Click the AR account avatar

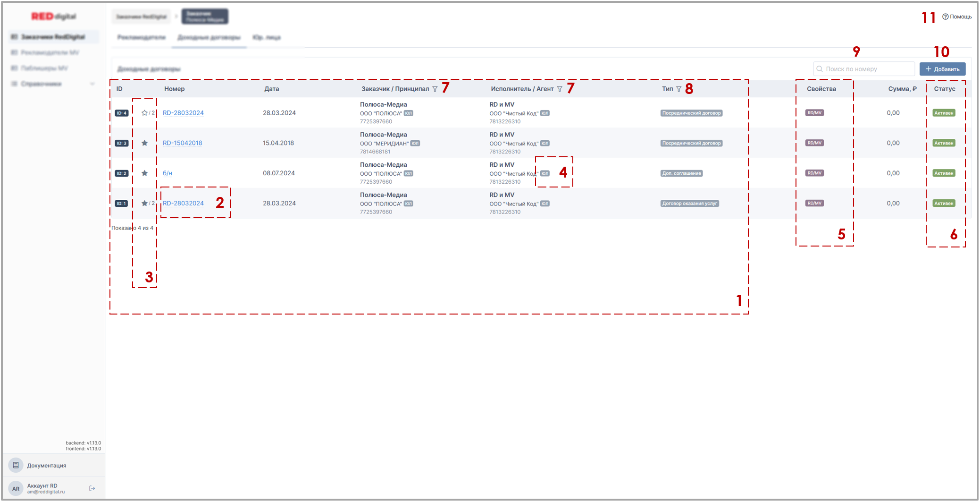[x=16, y=488]
